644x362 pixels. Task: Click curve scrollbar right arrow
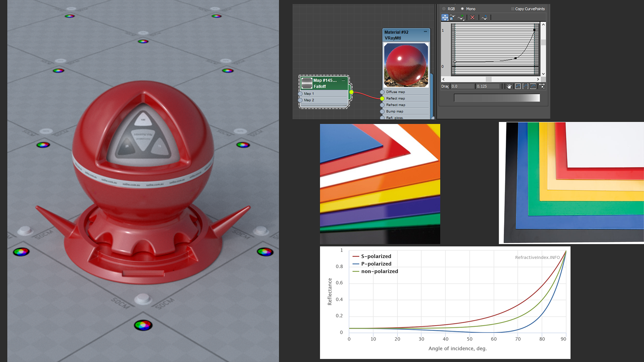click(538, 79)
